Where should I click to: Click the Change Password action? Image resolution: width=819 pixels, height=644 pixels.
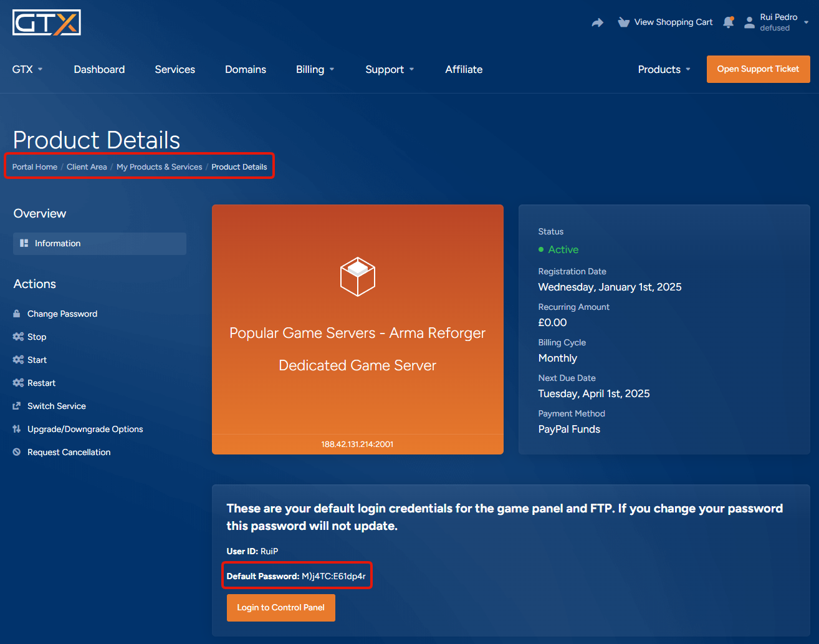tap(62, 314)
